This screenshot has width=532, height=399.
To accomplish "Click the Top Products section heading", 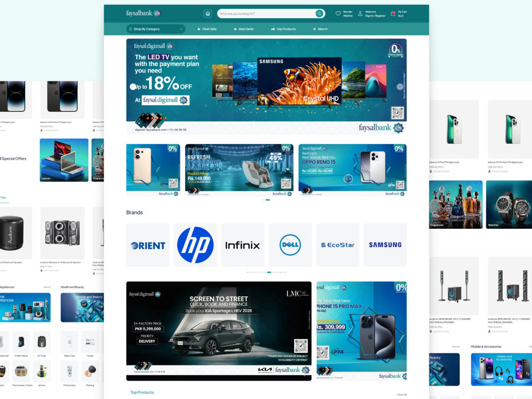I will pos(142,392).
